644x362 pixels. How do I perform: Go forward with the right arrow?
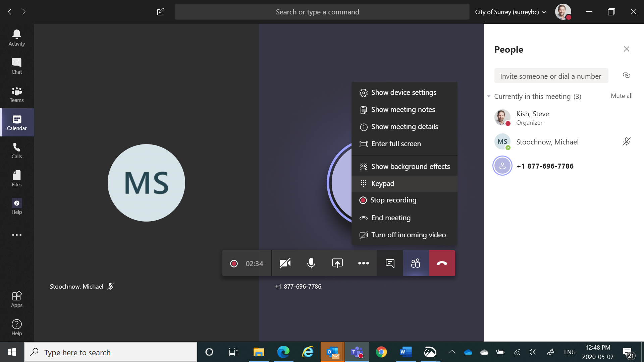(x=24, y=12)
